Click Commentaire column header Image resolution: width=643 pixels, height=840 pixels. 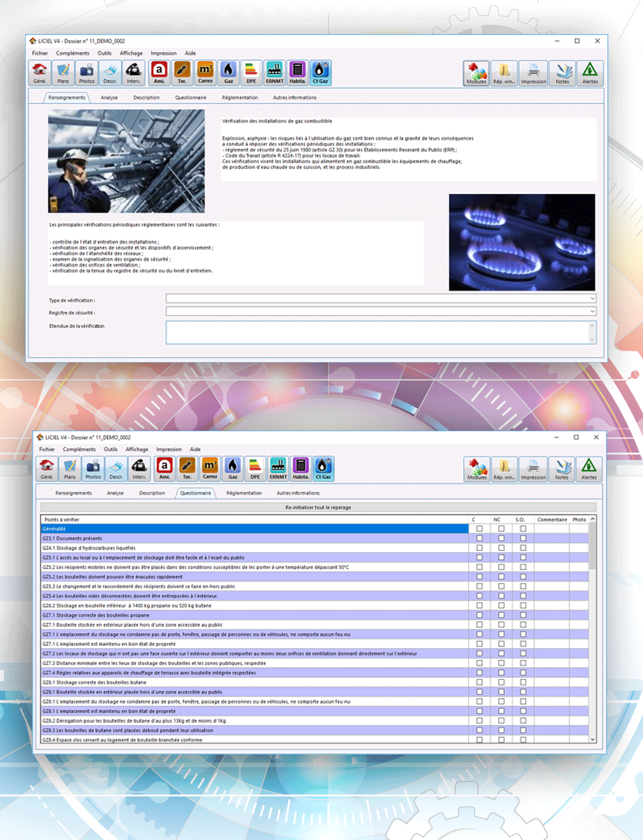click(x=552, y=519)
